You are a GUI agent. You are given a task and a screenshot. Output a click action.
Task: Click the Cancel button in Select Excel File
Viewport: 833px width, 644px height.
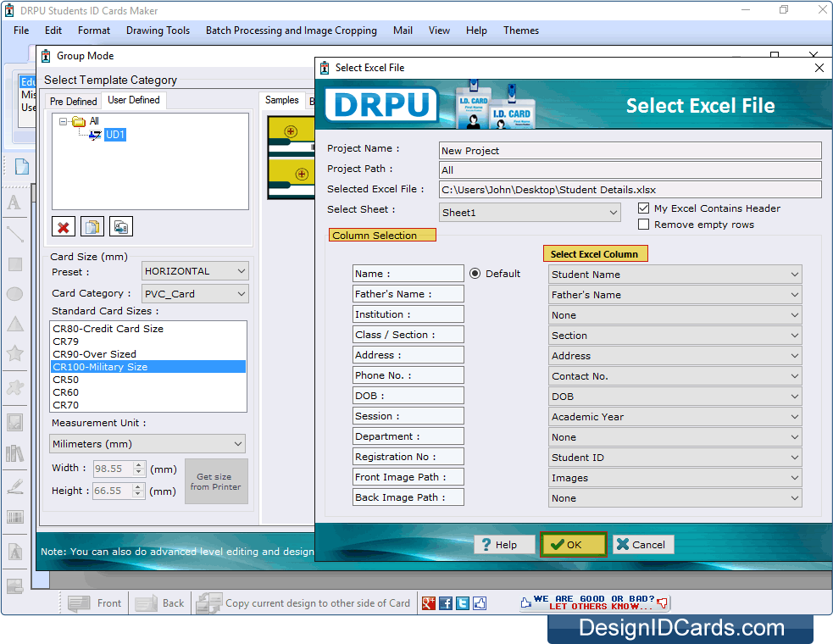(x=643, y=545)
